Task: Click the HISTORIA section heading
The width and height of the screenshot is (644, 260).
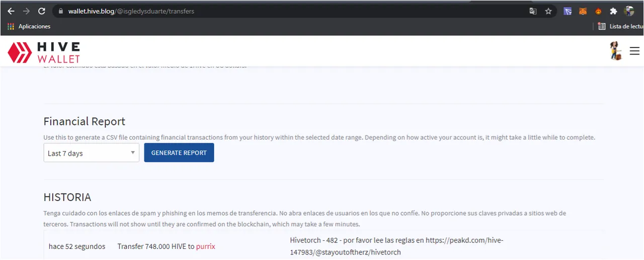Action: tap(67, 197)
